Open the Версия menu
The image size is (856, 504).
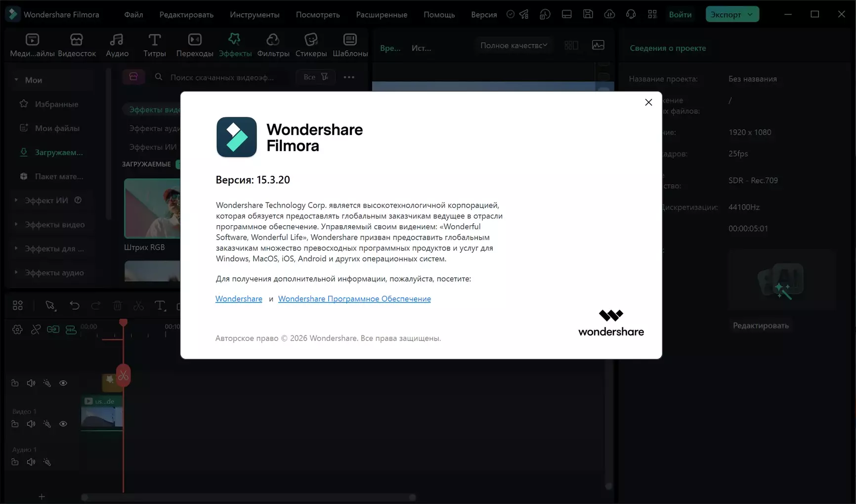[x=484, y=14]
